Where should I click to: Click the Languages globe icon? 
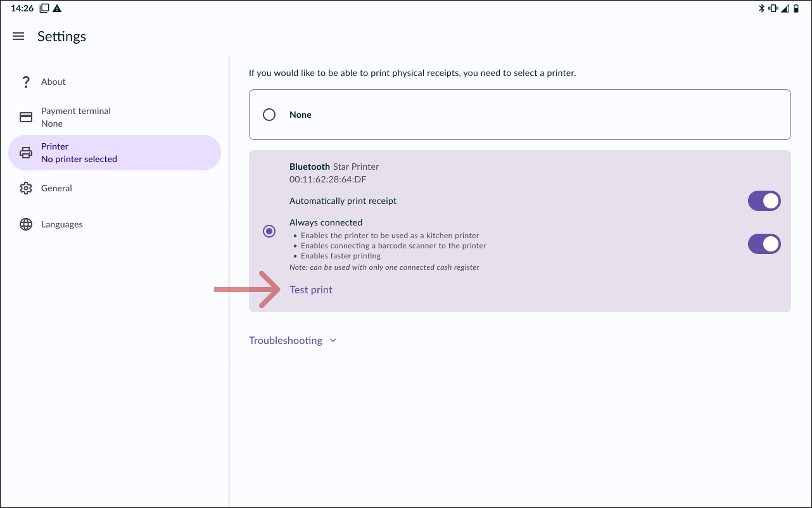click(x=26, y=224)
